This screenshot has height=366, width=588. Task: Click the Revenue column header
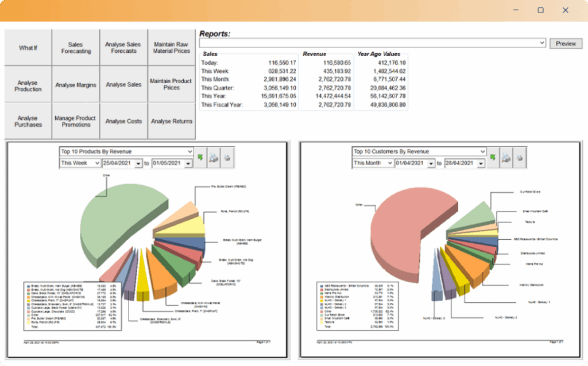coord(314,54)
